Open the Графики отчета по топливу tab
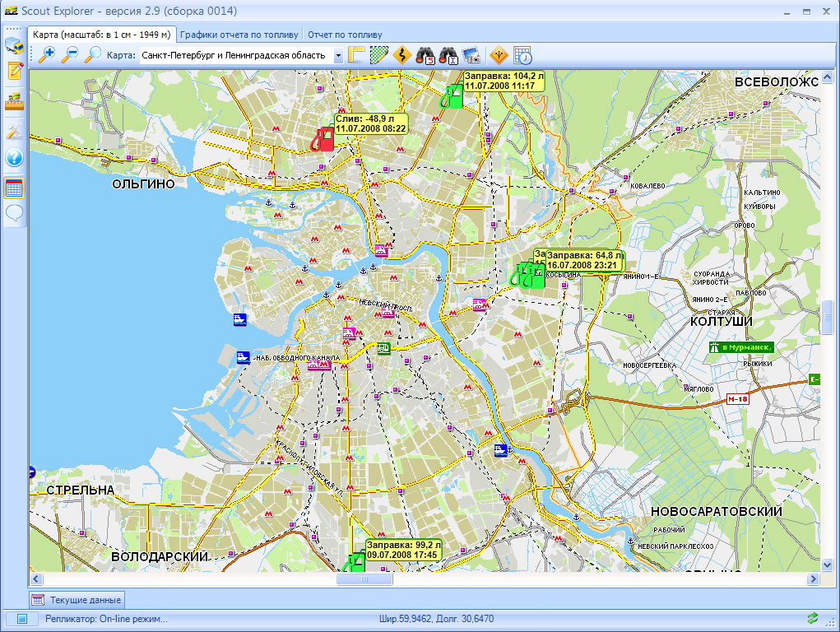 pos(239,35)
